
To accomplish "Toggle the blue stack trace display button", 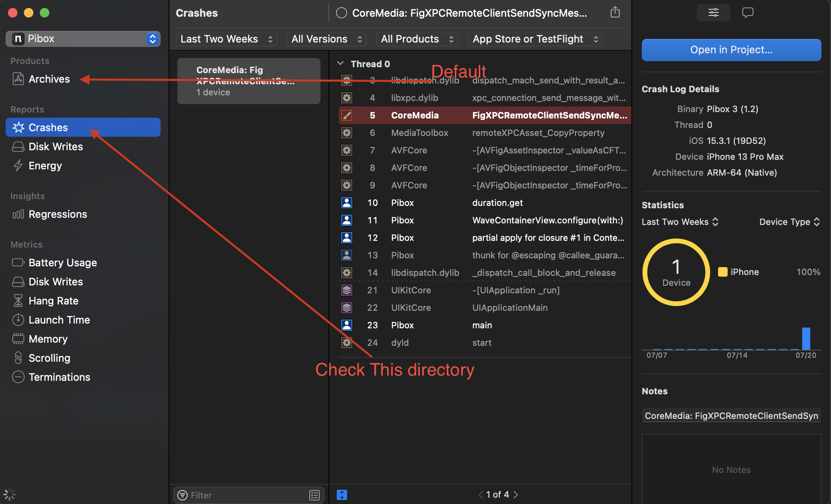I will [342, 495].
